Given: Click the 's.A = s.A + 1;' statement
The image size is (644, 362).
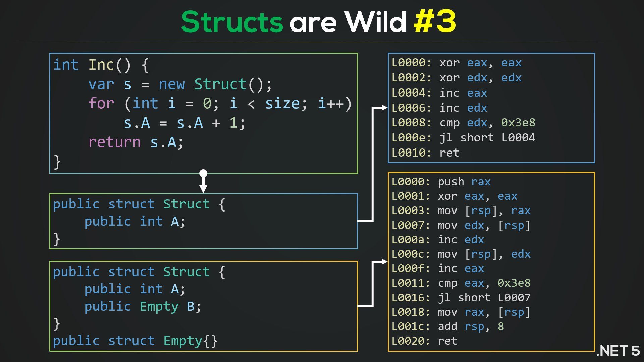Looking at the screenshot, I should 184,123.
